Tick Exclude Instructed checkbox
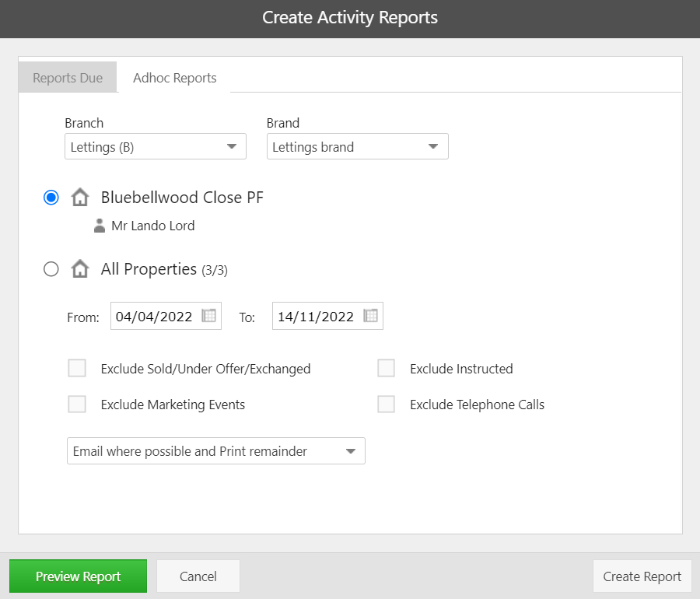 [386, 368]
